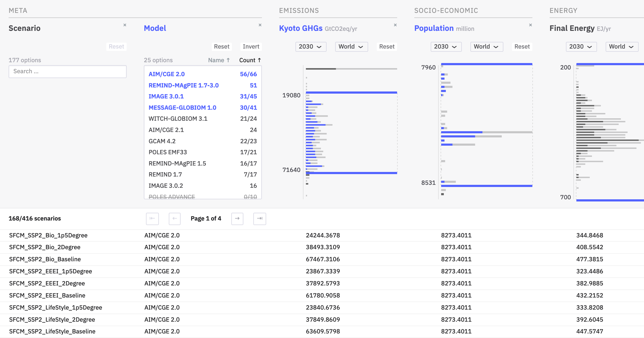Open Kyoto GHGs year dropdown
This screenshot has height=338, width=644.
311,47
